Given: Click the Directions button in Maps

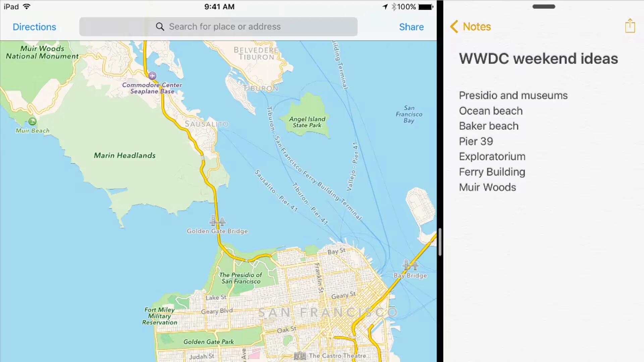Looking at the screenshot, I should [x=34, y=27].
